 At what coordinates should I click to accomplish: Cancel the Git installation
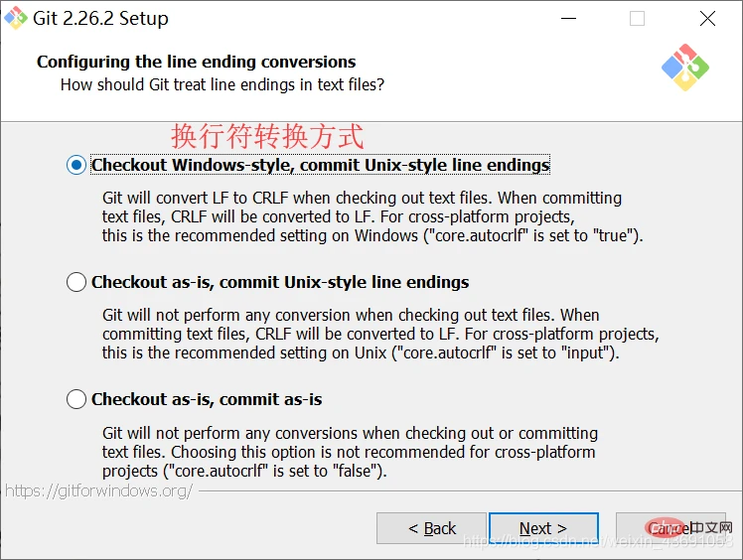point(670,528)
